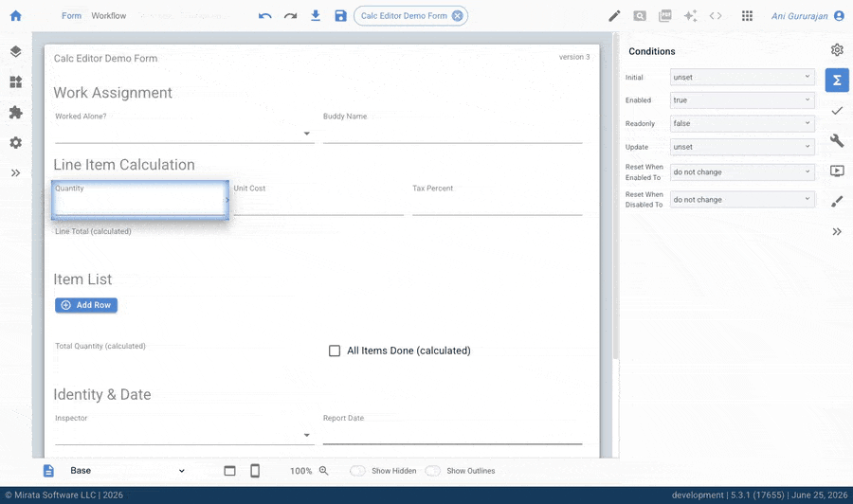
Task: Click the redo arrow icon
Action: tap(291, 16)
